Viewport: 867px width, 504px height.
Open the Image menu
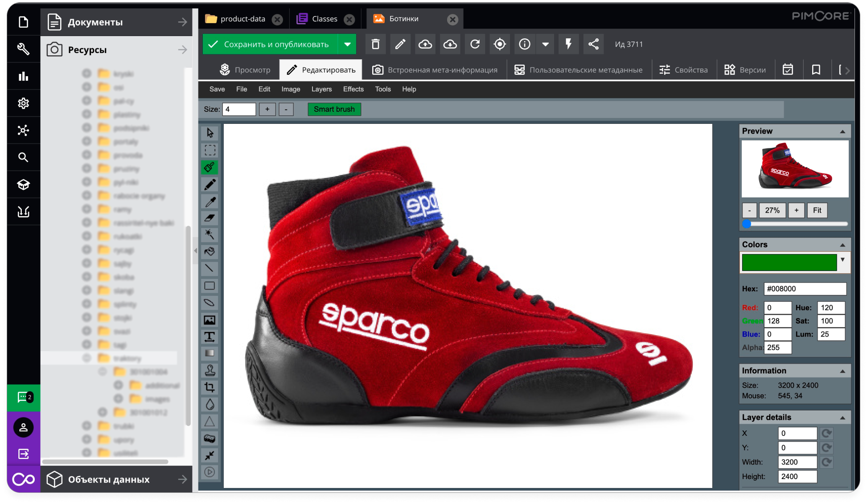pyautogui.click(x=291, y=89)
